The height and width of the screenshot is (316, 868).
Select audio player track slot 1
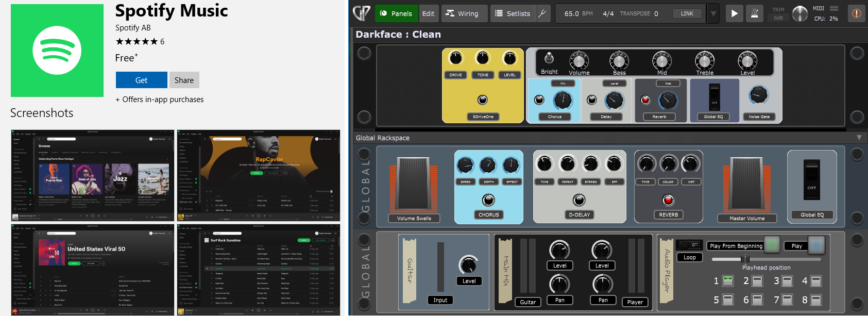[727, 281]
